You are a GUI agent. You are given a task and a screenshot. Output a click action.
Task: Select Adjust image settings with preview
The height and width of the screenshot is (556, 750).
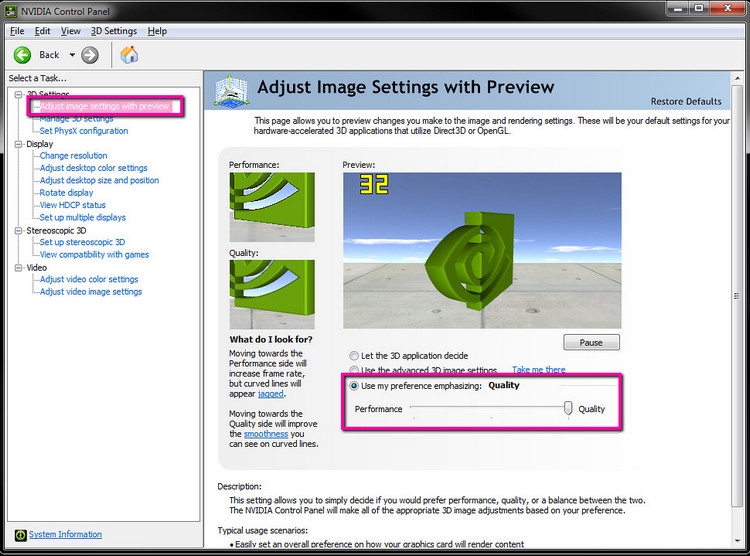click(104, 106)
